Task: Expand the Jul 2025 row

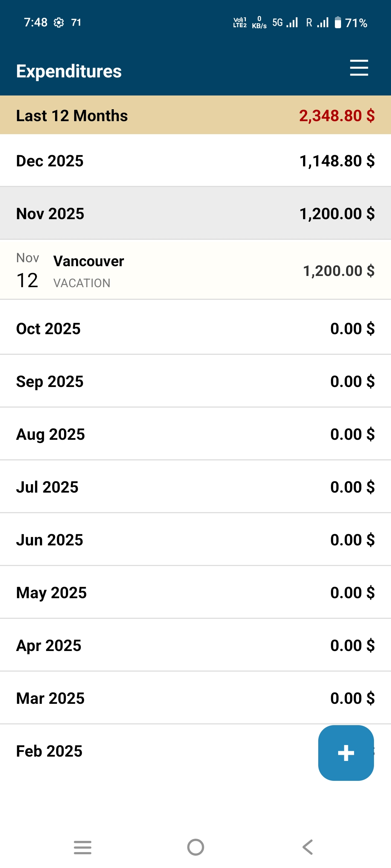Action: coord(195,487)
